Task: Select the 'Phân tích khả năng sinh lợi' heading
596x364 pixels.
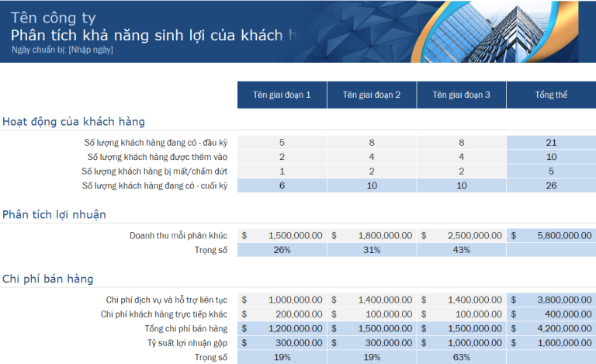Action: tap(147, 35)
